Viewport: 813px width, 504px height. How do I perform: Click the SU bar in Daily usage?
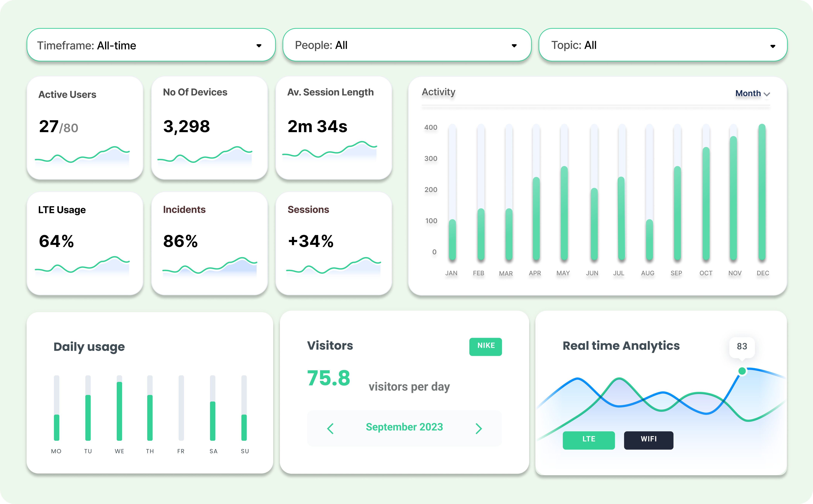244,427
